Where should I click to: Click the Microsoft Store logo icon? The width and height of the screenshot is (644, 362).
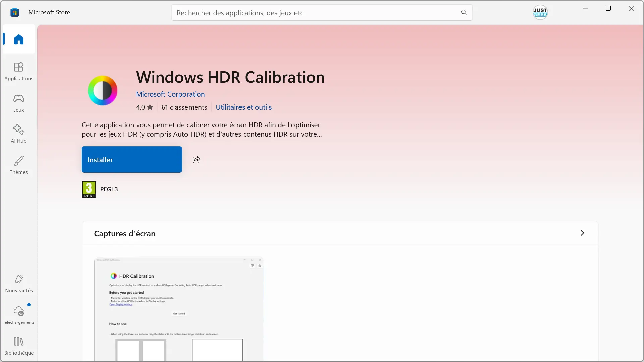pyautogui.click(x=15, y=12)
